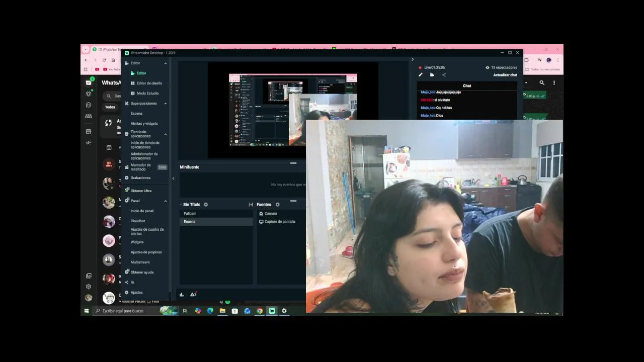Open WhatsApp business tools storefront icon
Viewport: 644px width, 362px height.
(89, 131)
